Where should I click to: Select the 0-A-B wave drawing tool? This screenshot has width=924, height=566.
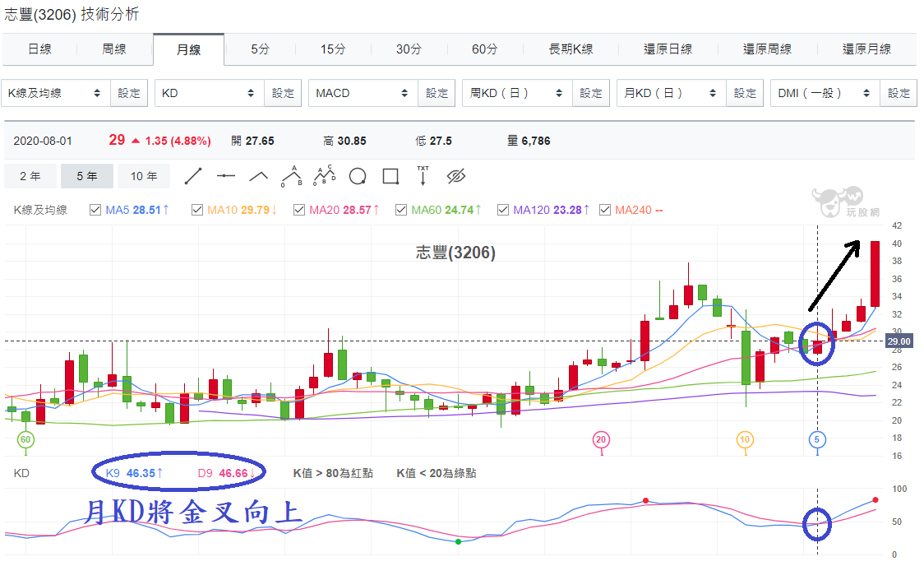coord(292,176)
